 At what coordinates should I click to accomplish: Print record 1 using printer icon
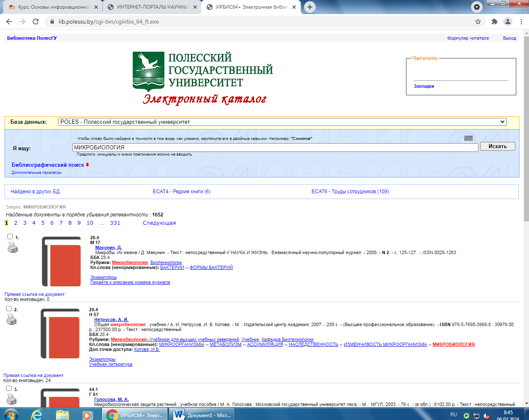pos(13,247)
